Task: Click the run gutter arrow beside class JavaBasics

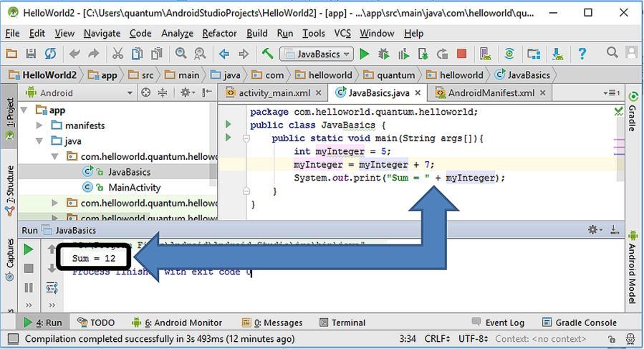Action: 229,124
